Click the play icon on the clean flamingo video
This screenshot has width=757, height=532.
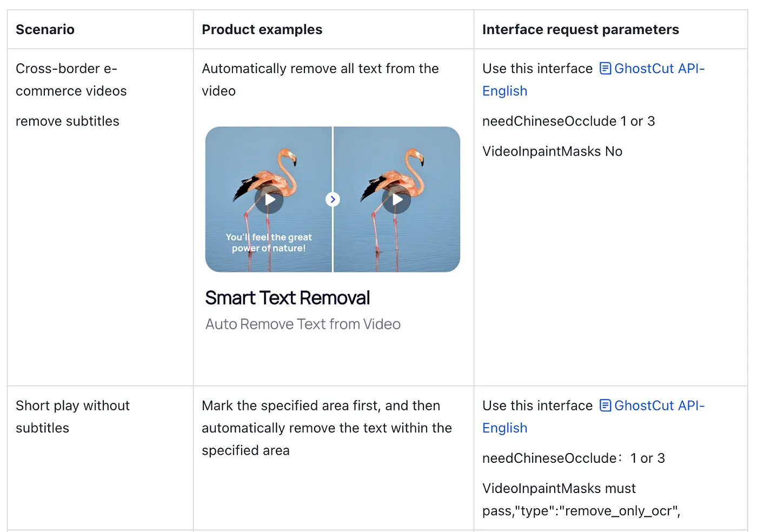tap(397, 199)
